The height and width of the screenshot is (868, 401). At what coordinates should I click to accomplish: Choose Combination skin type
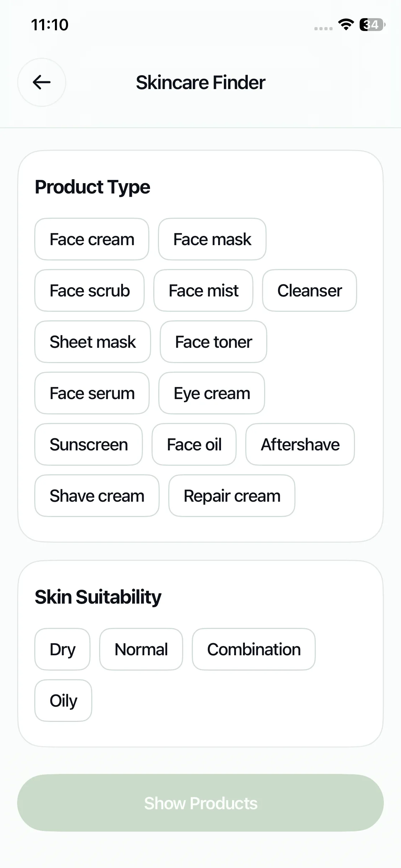254,649
